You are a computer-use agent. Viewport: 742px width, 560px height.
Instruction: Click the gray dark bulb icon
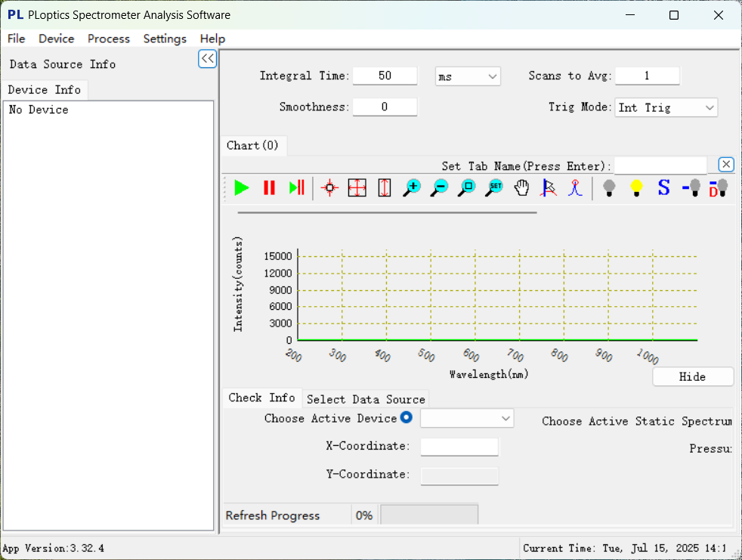609,187
